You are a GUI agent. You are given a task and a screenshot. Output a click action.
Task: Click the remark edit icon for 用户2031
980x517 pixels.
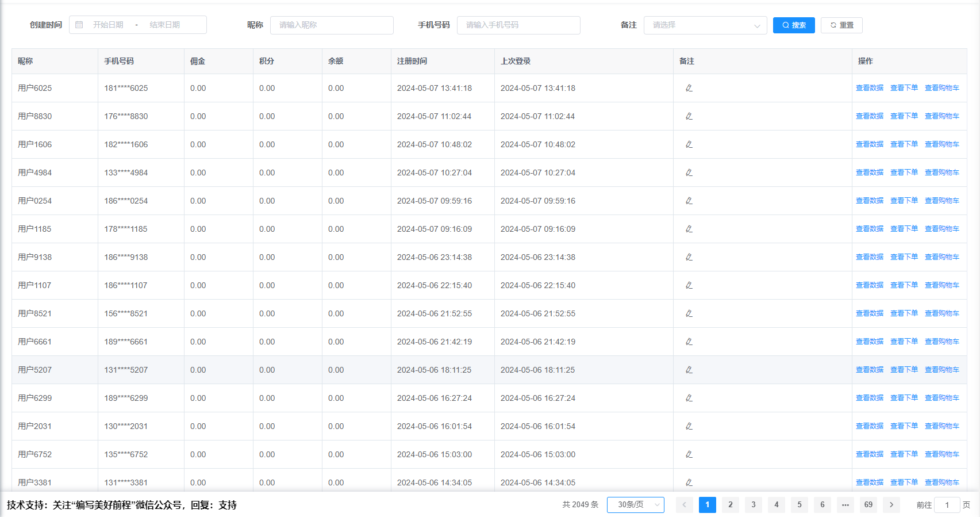pos(689,426)
